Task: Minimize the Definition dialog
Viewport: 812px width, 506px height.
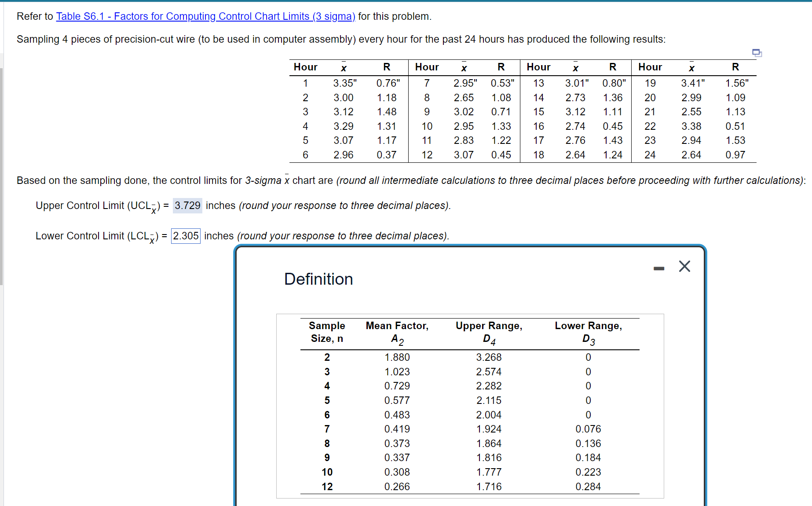Action: click(x=658, y=268)
